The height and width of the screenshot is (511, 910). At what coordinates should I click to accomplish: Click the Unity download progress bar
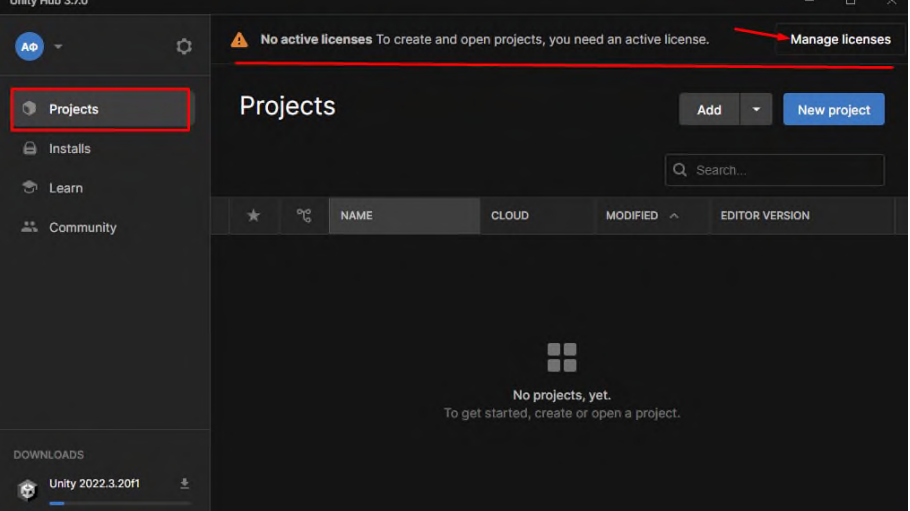[x=120, y=503]
